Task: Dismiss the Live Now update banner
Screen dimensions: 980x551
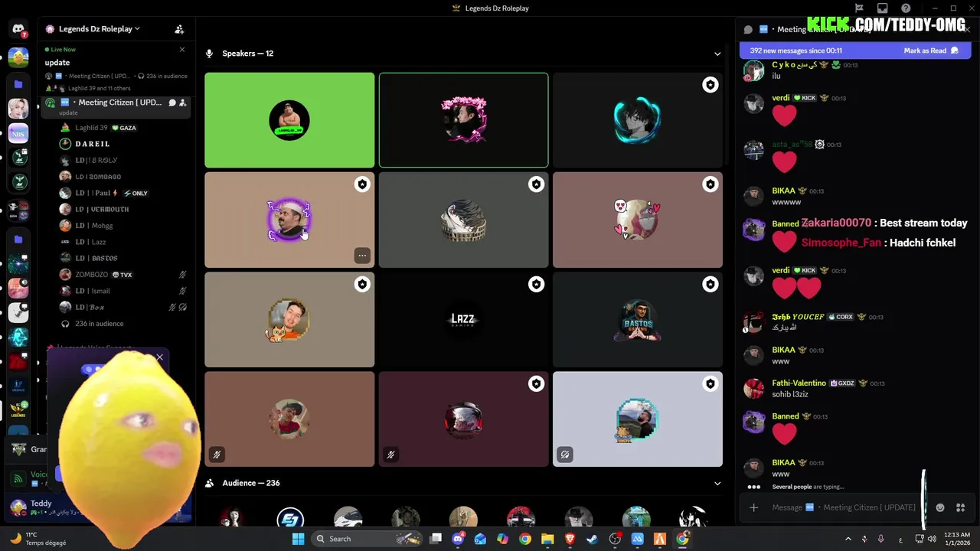Action: point(182,50)
